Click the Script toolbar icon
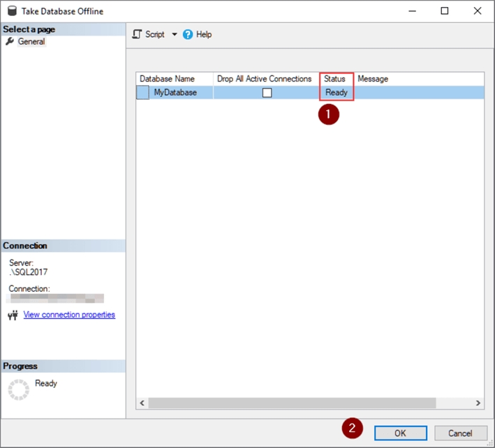Image resolution: width=495 pixels, height=448 pixels. point(137,34)
